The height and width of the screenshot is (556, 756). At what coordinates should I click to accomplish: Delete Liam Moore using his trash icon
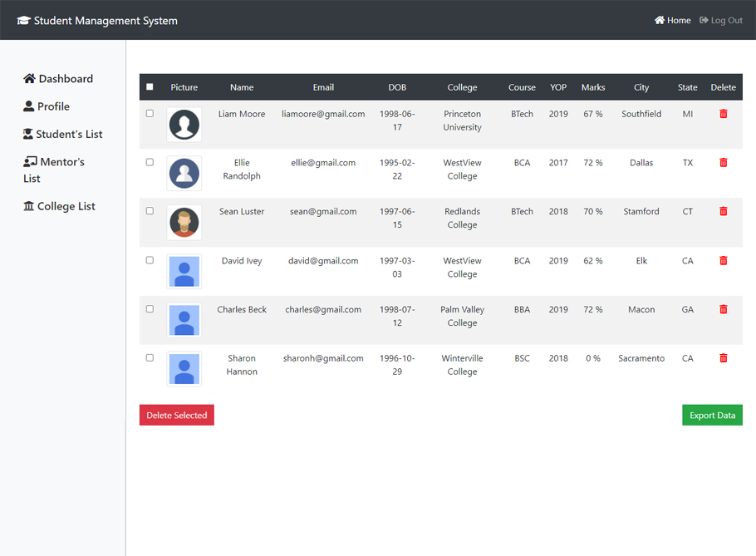pos(723,113)
